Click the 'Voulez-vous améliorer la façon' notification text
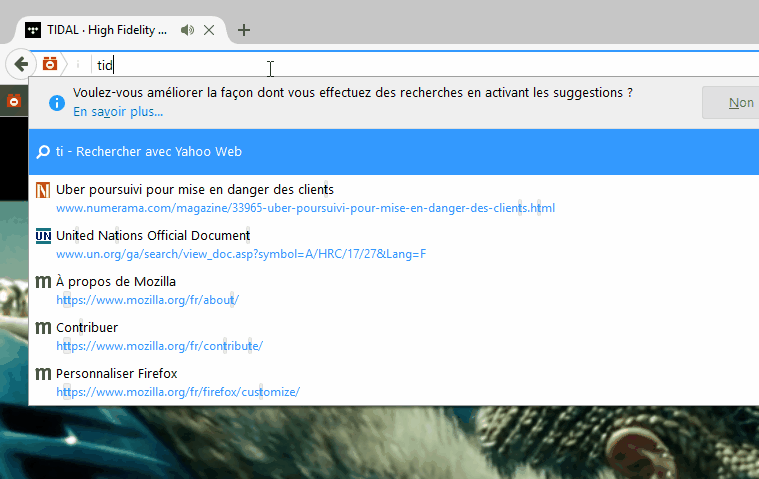This screenshot has width=759, height=479. 353,92
